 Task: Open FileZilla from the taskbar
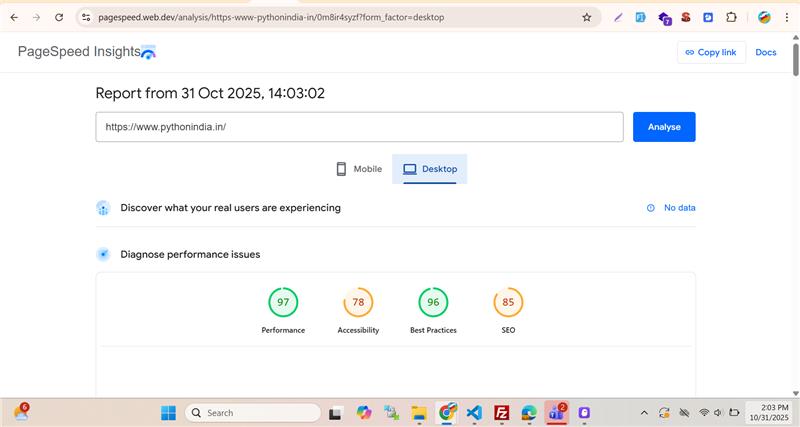[x=501, y=412]
